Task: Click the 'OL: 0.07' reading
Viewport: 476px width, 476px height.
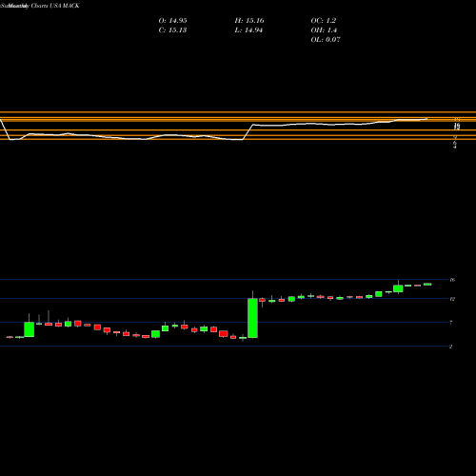Action: click(326, 40)
